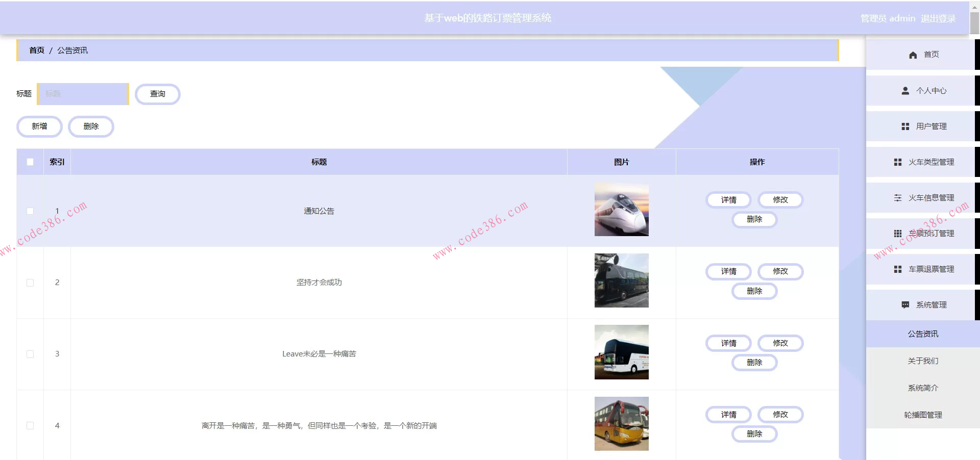Click the red and yellow bus thumbnail in row 4
Viewport: 980px width, 460px height.
[x=621, y=424]
